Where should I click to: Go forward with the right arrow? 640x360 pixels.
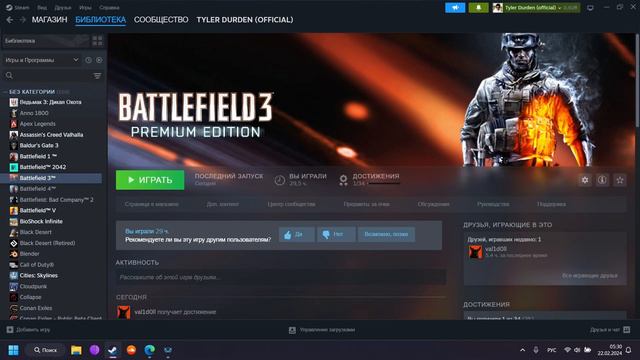[x=22, y=20]
